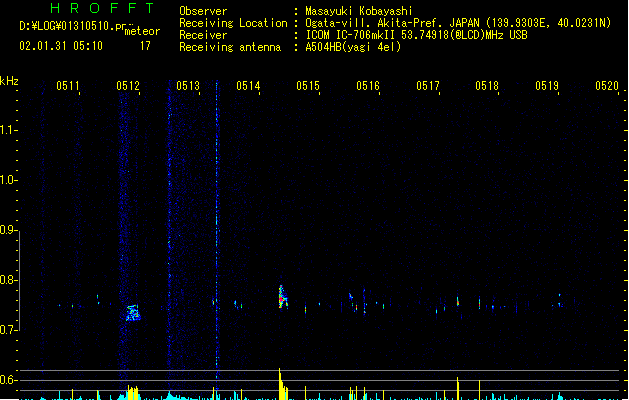Click the yellow power spike after 0517
This screenshot has width=629, height=400.
(457, 388)
